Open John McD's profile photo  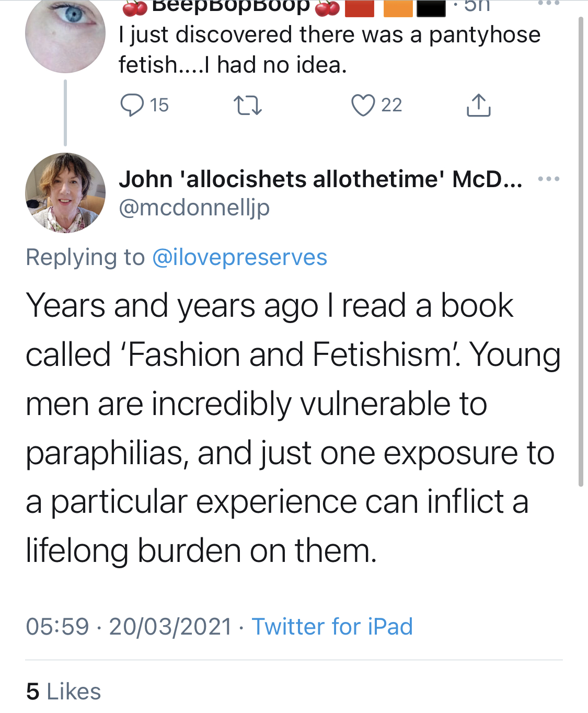65,193
